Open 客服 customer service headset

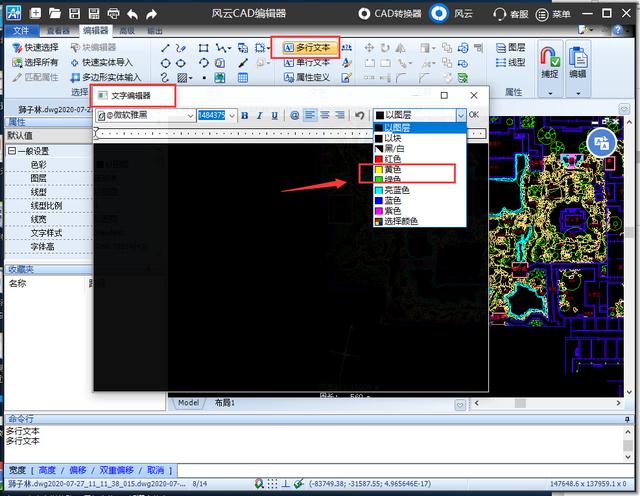510,14
